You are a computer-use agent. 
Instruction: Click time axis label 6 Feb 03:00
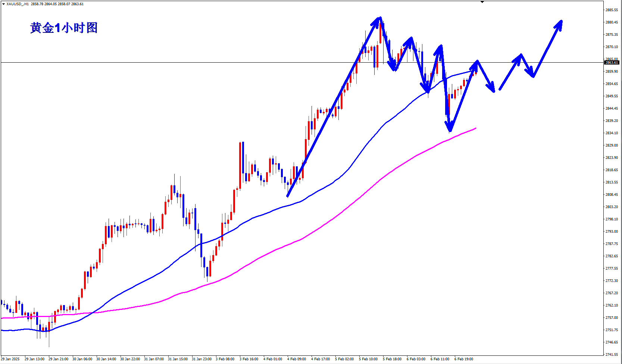click(416, 359)
